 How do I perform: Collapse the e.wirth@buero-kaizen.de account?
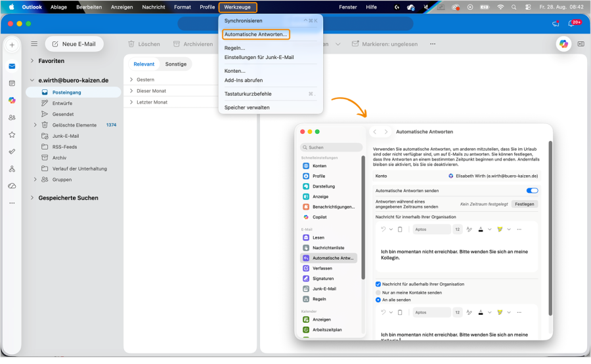tap(32, 80)
